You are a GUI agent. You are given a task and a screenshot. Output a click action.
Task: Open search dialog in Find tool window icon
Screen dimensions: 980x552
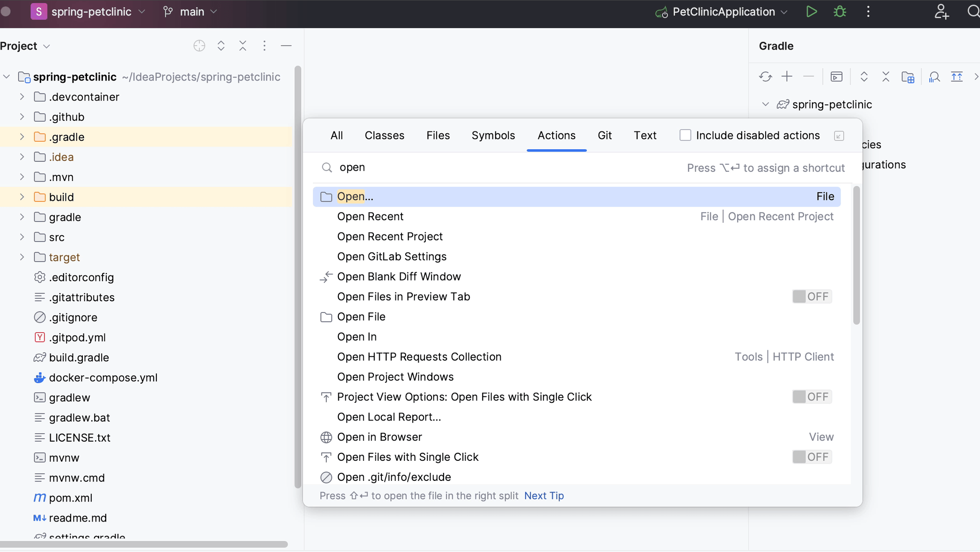click(x=839, y=136)
